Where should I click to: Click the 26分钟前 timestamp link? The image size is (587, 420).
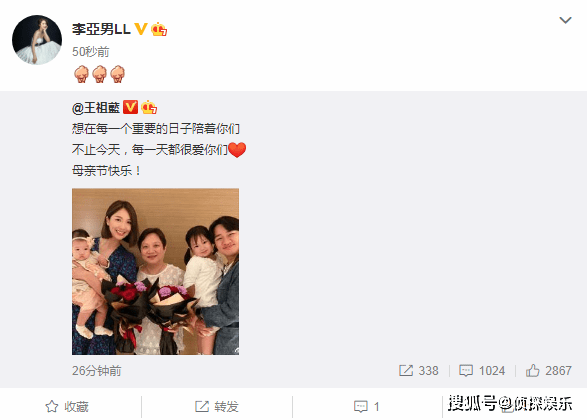tap(97, 371)
